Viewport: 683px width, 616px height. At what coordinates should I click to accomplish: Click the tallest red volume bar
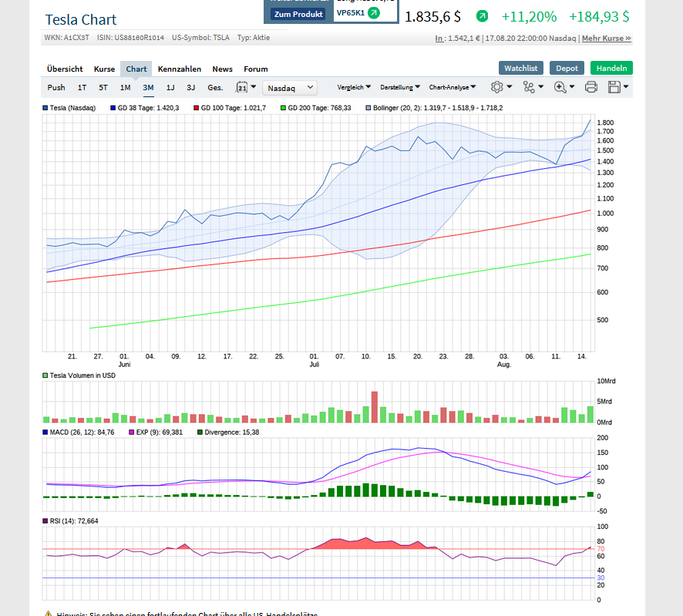(374, 407)
